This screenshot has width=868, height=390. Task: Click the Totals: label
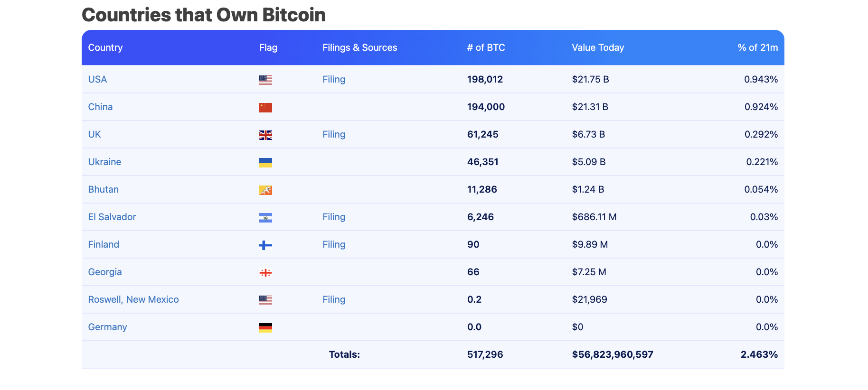pyautogui.click(x=344, y=354)
